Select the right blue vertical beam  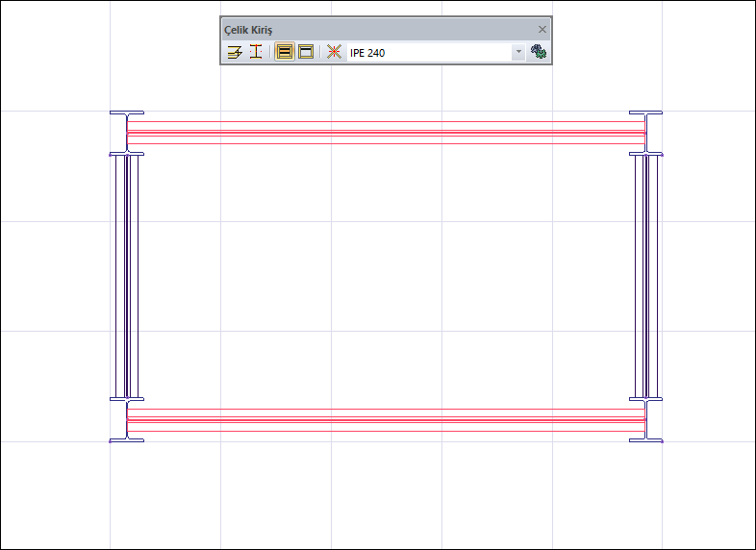646,276
